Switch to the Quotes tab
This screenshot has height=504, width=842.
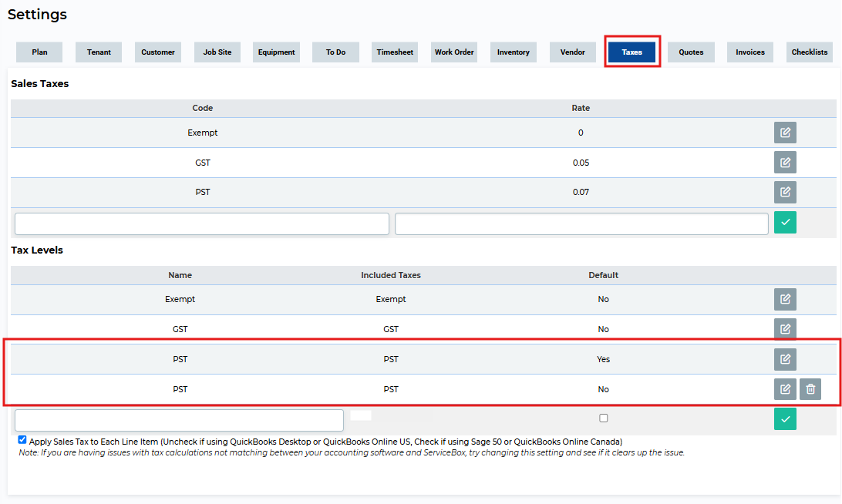point(691,52)
